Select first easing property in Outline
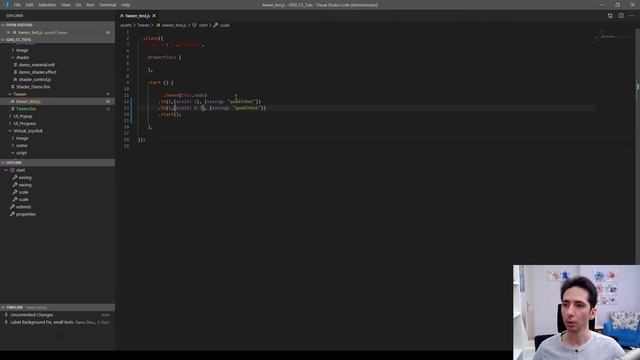The width and height of the screenshot is (640, 360). [24, 178]
